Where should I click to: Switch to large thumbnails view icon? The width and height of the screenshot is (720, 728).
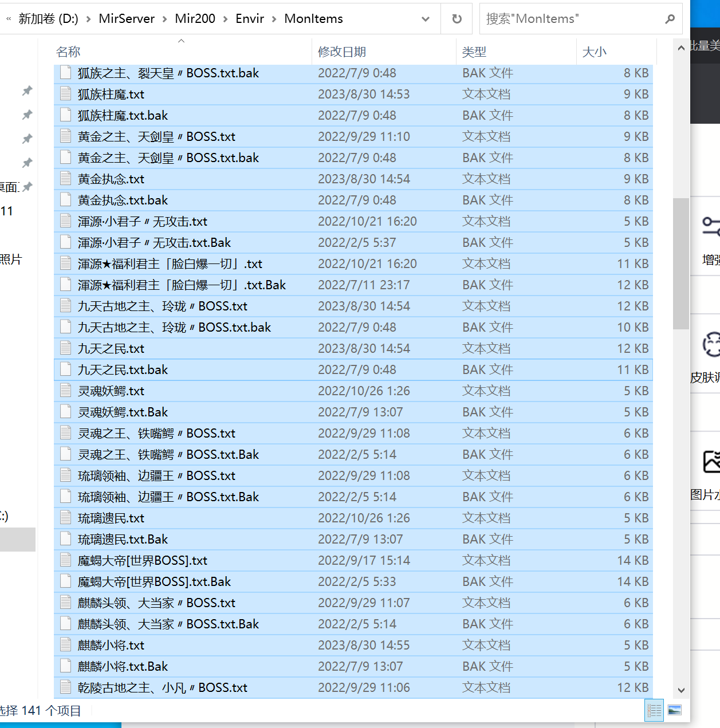(675, 711)
